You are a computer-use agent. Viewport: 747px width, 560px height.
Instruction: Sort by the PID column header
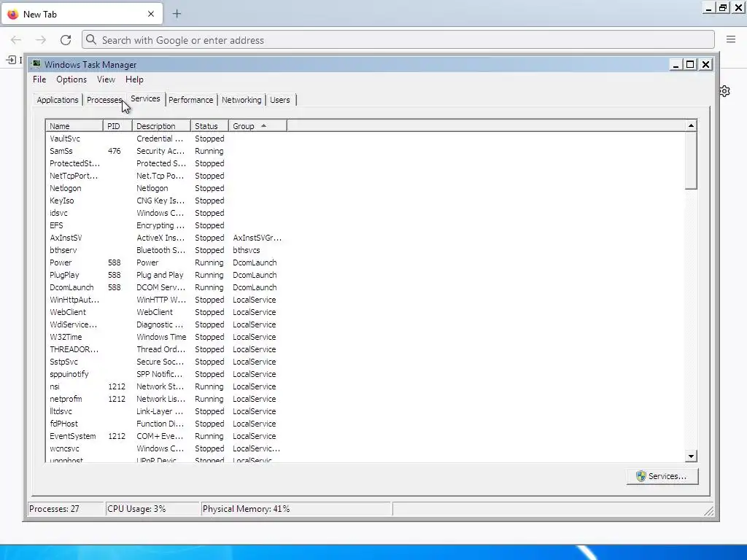click(117, 126)
